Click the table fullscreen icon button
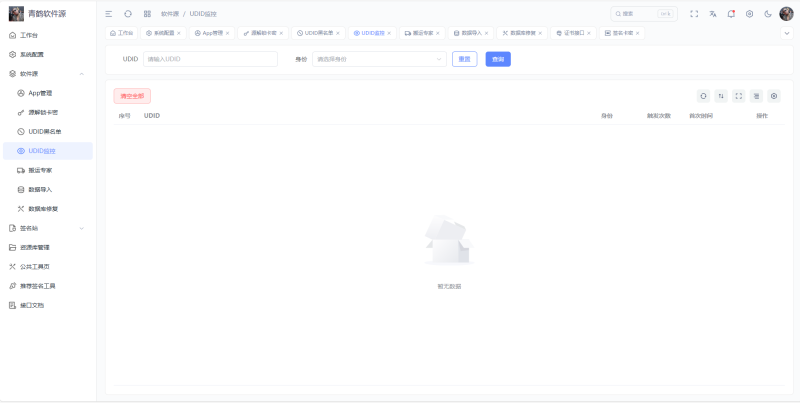The height and width of the screenshot is (403, 800). (739, 96)
